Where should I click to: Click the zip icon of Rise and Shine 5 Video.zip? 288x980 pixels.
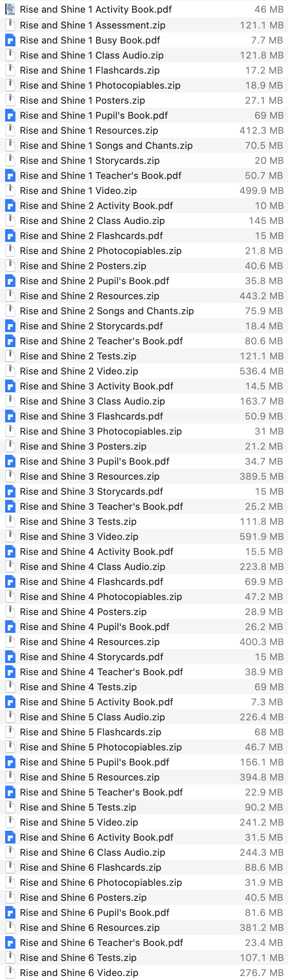click(x=10, y=822)
